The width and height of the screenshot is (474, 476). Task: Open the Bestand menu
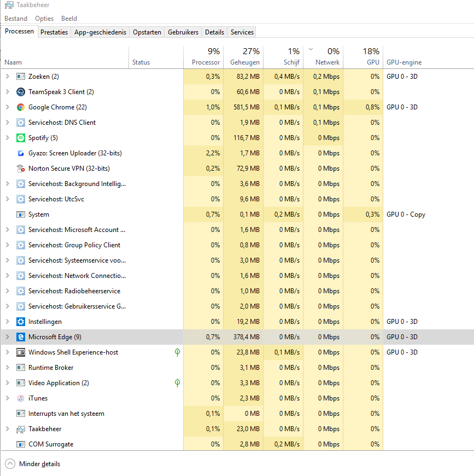point(16,19)
